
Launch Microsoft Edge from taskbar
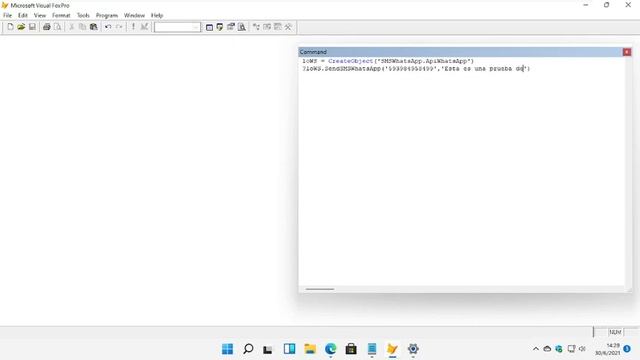pos(331,349)
